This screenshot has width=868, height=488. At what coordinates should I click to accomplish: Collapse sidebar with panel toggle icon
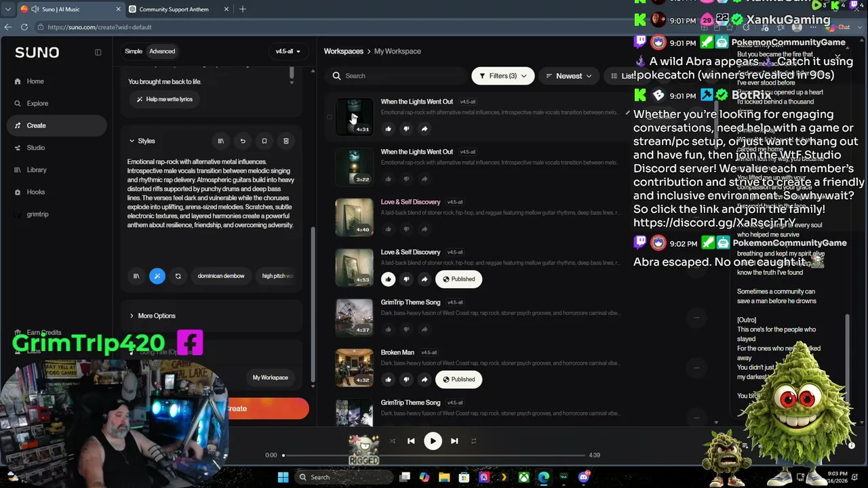[x=98, y=52]
